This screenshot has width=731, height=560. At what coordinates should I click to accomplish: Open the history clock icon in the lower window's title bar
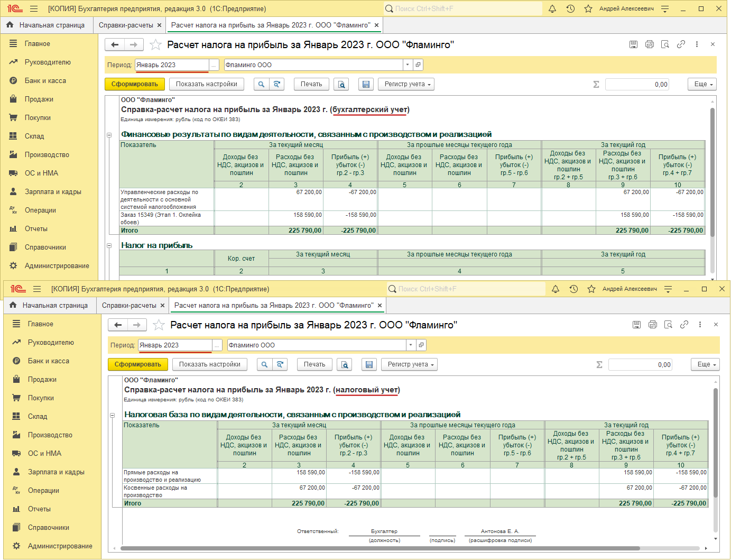tap(573, 289)
